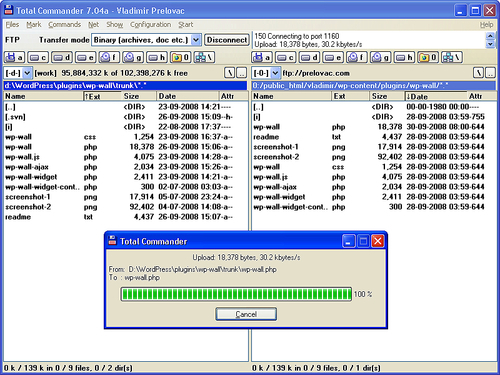Sort left panel by Ext column
Viewport: 500px width, 375px height.
pos(102,96)
